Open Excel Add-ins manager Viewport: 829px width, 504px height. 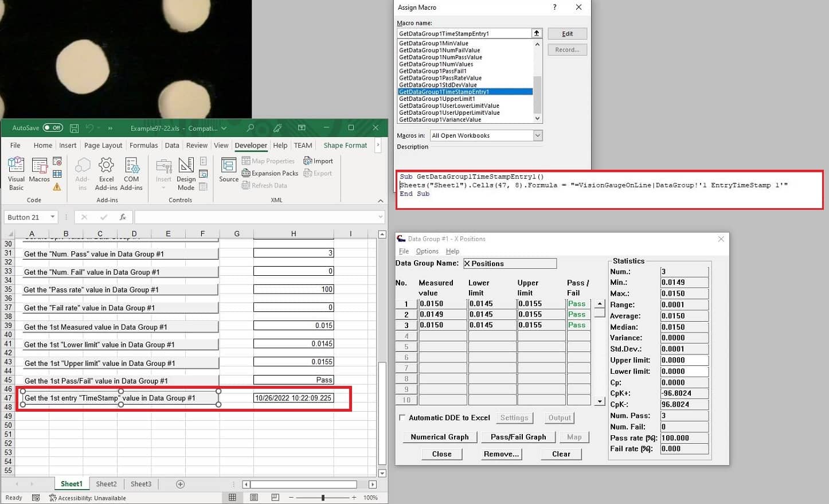click(x=106, y=173)
